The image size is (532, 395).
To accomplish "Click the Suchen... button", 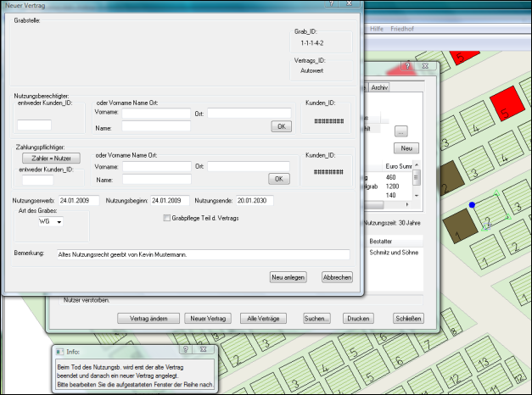I will click(316, 319).
